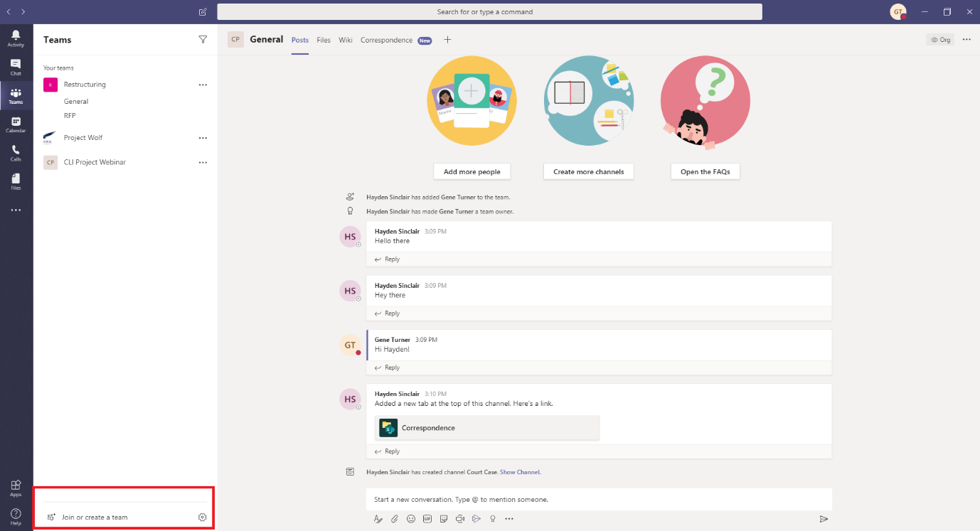Open the sticker picker

444,519
